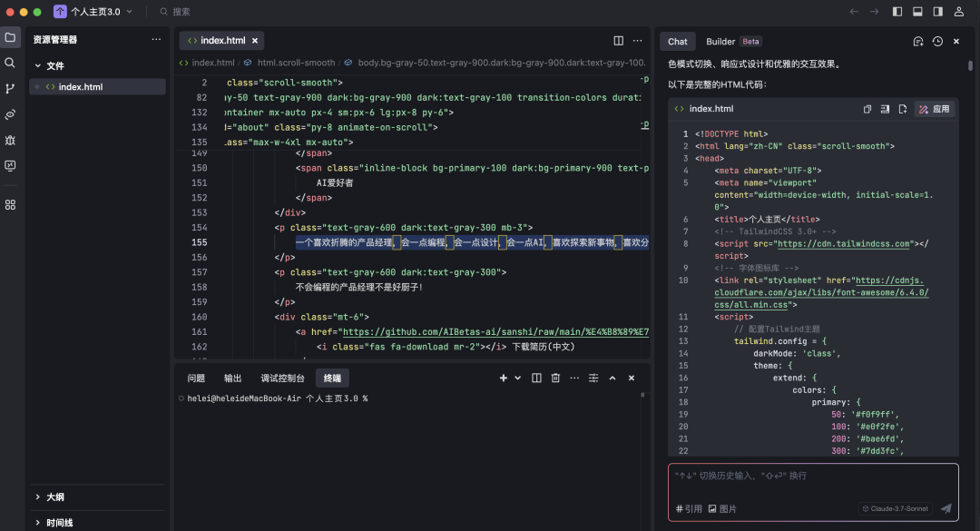This screenshot has width=980, height=531.
Task: Click the html.scroll-smooth breadcrumb
Action: 296,63
